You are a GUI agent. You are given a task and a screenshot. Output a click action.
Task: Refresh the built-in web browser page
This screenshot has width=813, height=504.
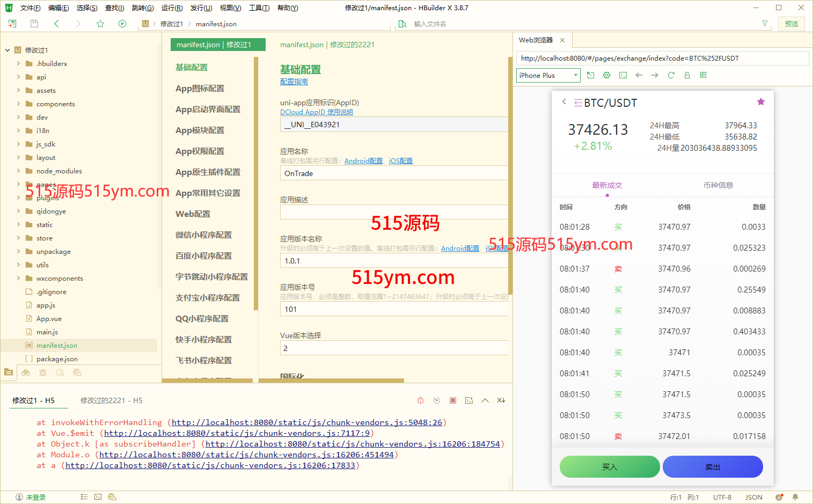coord(671,75)
